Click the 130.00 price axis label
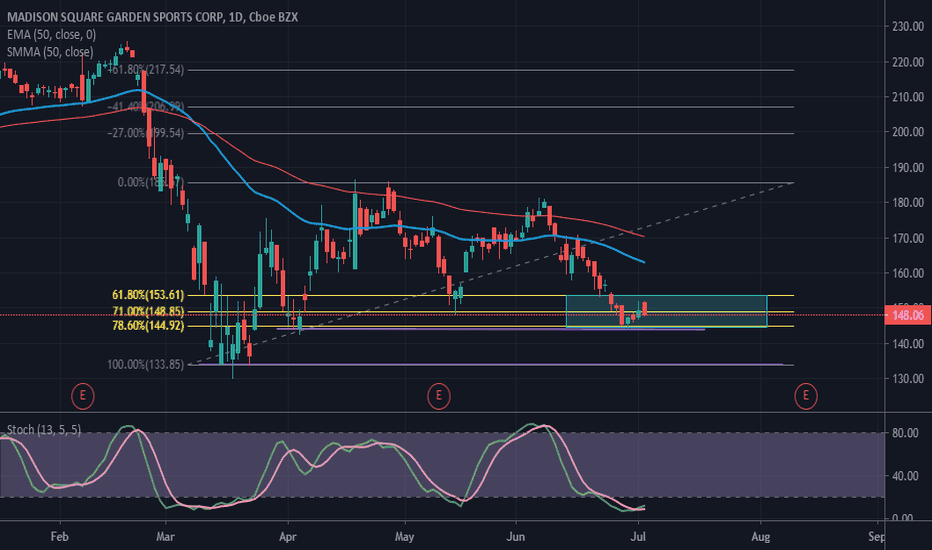The height and width of the screenshot is (550, 932). 908,379
